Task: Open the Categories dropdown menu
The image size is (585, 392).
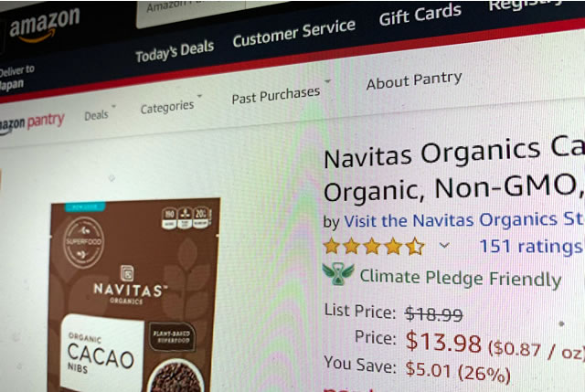Action: [171, 106]
